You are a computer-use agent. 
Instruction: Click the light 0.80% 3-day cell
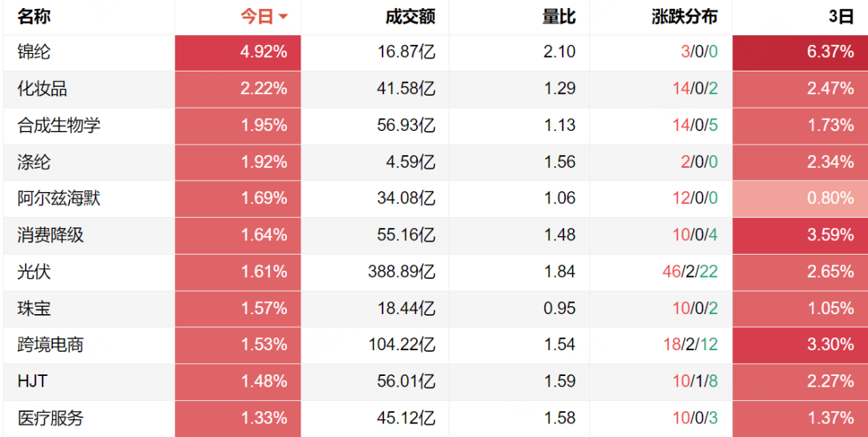[x=800, y=198]
